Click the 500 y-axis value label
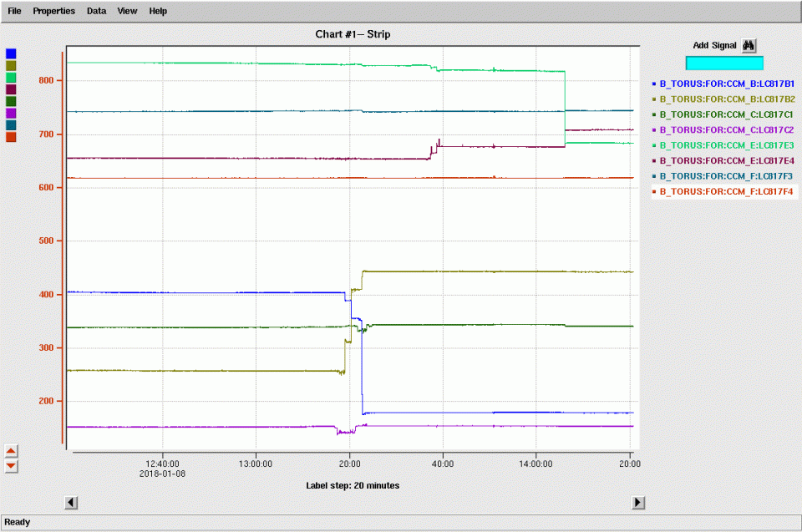This screenshot has width=802, height=532. tap(46, 241)
